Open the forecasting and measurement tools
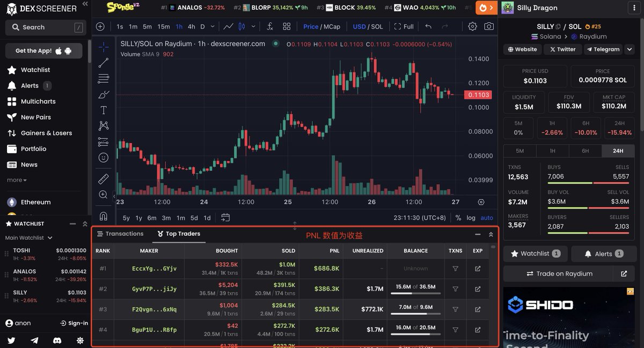The image size is (644, 348). pyautogui.click(x=104, y=142)
